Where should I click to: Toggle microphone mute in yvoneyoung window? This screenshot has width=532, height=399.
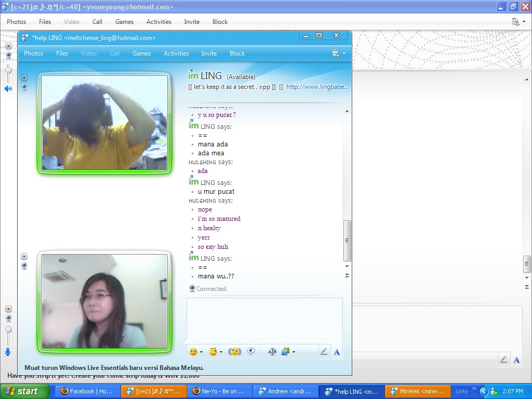[8, 352]
